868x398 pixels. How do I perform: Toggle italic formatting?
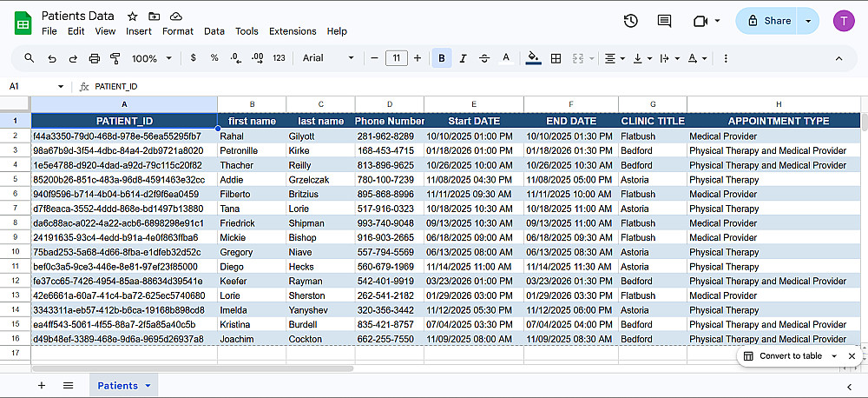[464, 58]
